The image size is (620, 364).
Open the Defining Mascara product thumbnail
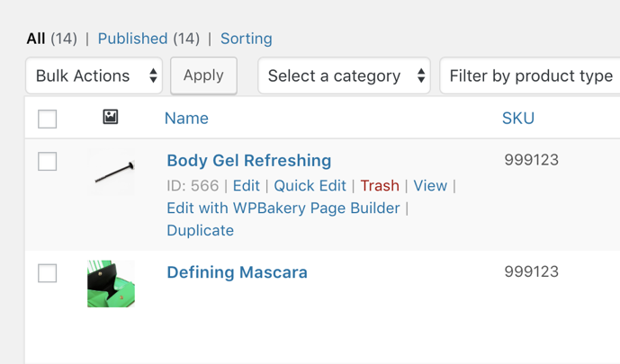tap(111, 283)
